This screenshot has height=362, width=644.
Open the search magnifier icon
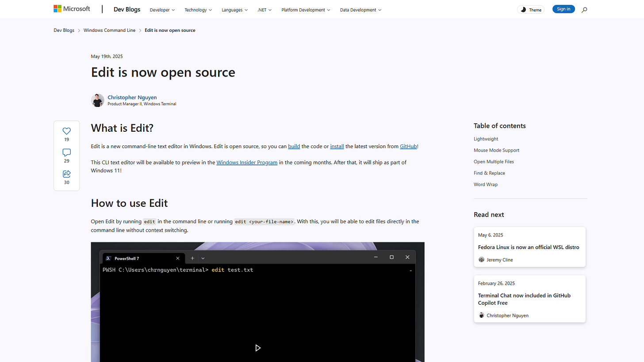click(x=584, y=10)
